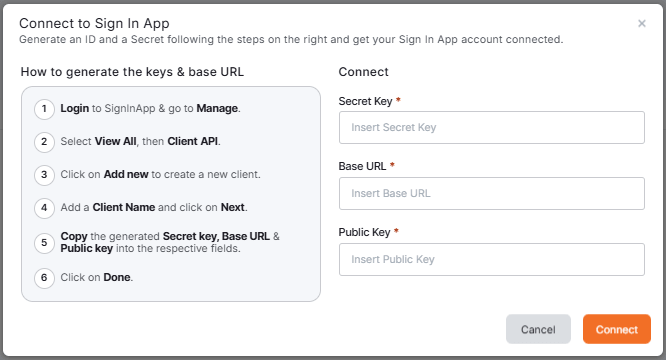The height and width of the screenshot is (360, 666).
Task: Click the 'Generate an ID and a Secret' description text
Action: pos(291,39)
